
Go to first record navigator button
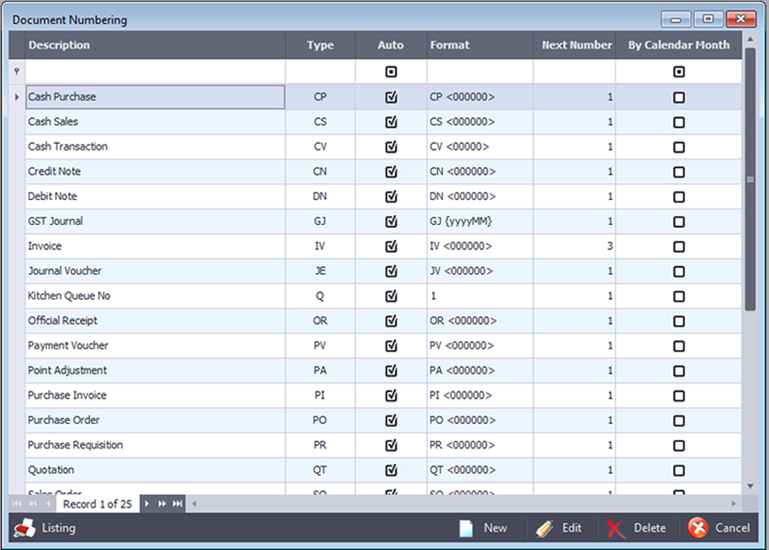tap(17, 504)
